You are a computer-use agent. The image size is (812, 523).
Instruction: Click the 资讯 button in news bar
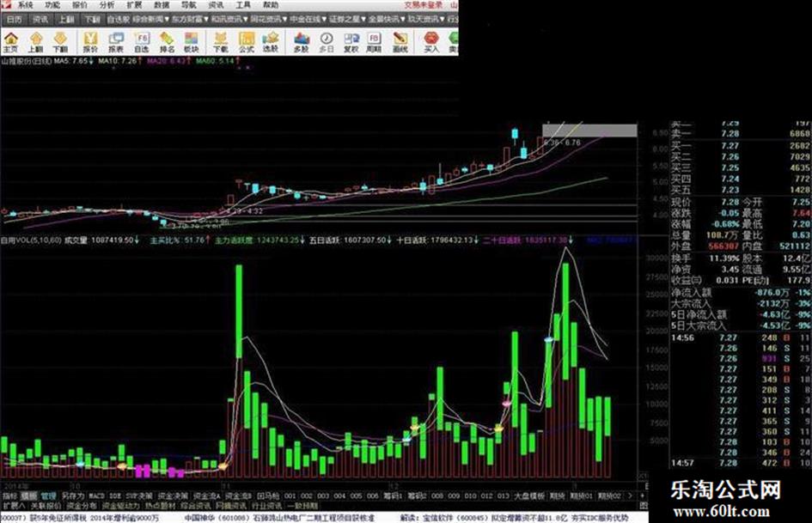40,19
